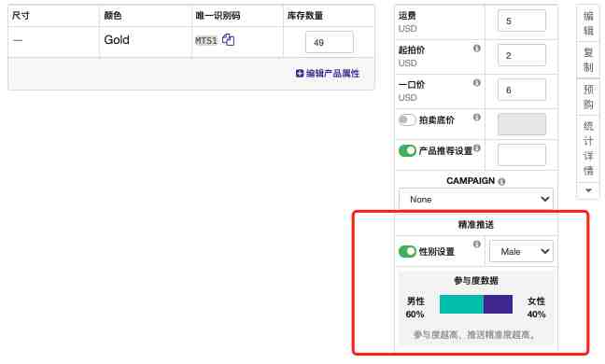Image resolution: width=605 pixels, height=364 pixels.
Task: Click the 库存数量 field showing 49
Action: click(x=330, y=42)
